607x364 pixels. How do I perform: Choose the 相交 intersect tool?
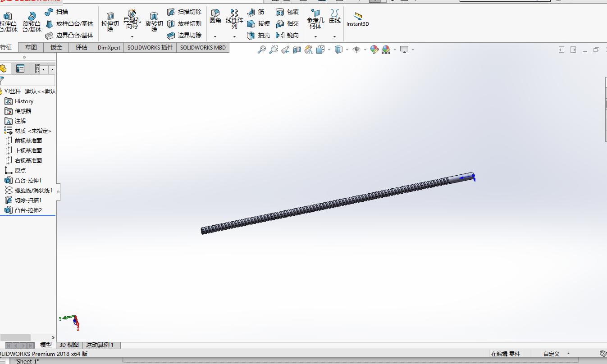(x=288, y=23)
